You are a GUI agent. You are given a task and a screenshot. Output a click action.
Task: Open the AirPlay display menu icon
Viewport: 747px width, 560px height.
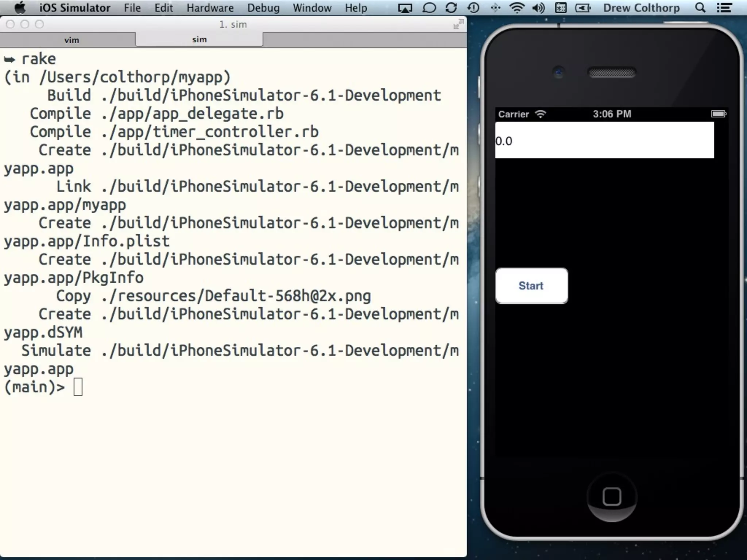pos(405,8)
